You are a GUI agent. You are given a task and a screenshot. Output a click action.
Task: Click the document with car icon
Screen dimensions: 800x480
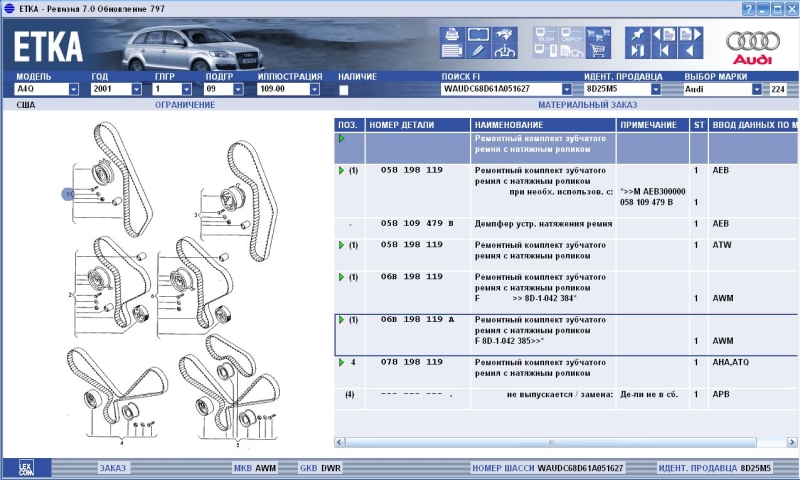(x=572, y=51)
